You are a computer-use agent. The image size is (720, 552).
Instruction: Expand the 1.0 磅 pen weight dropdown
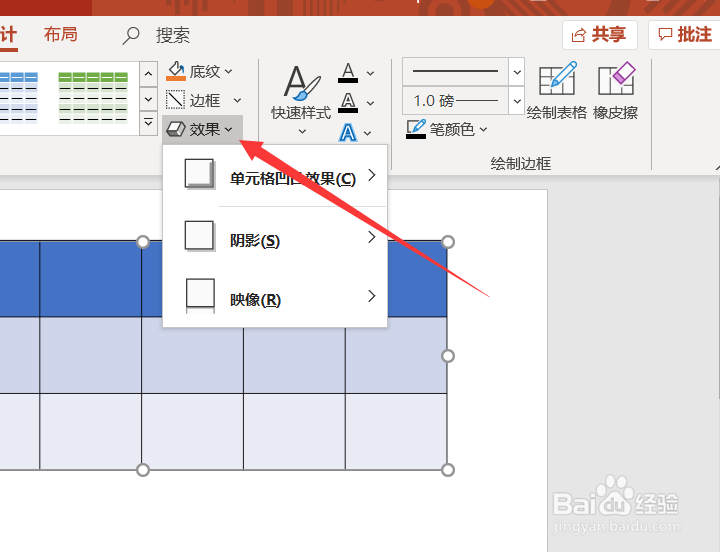(x=517, y=101)
